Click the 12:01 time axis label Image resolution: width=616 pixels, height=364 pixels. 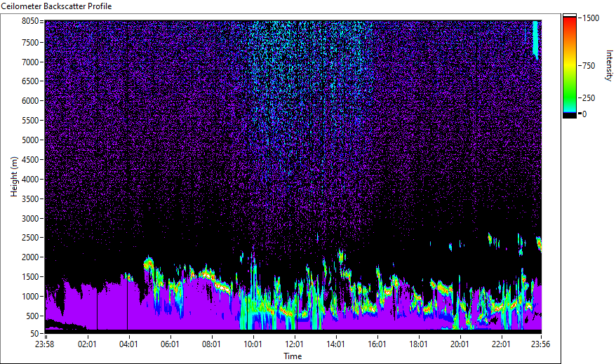pyautogui.click(x=294, y=344)
